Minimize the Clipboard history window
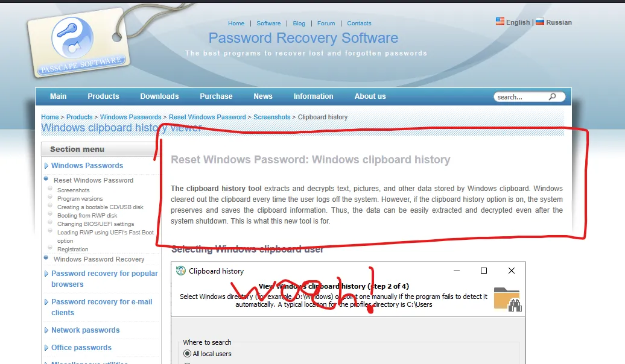Screen dimensions: 625x364 pos(457,271)
